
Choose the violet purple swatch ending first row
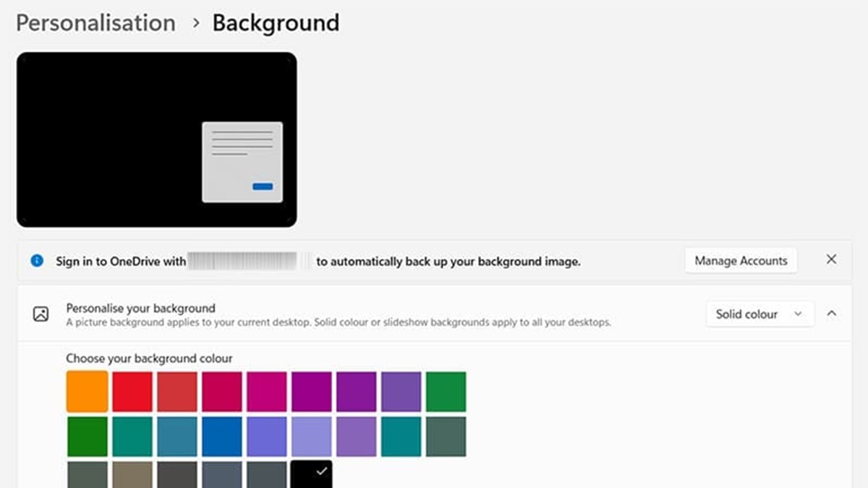[x=401, y=392]
